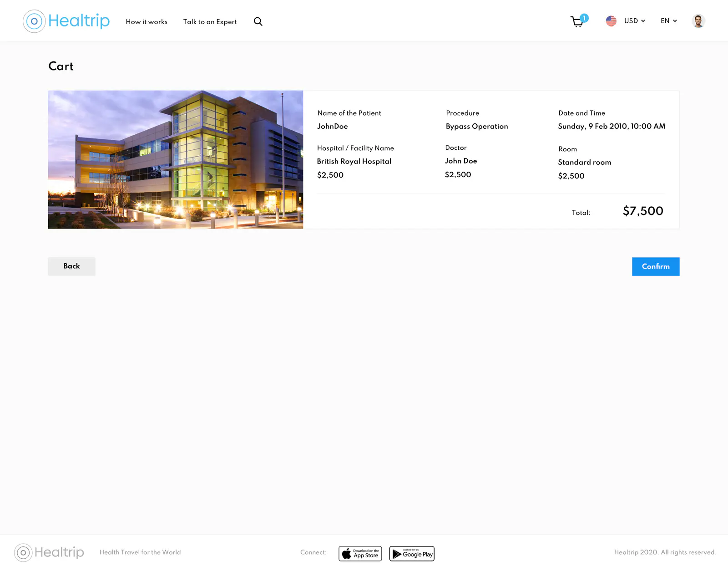Click the Total label
This screenshot has width=728, height=571.
coord(581,213)
